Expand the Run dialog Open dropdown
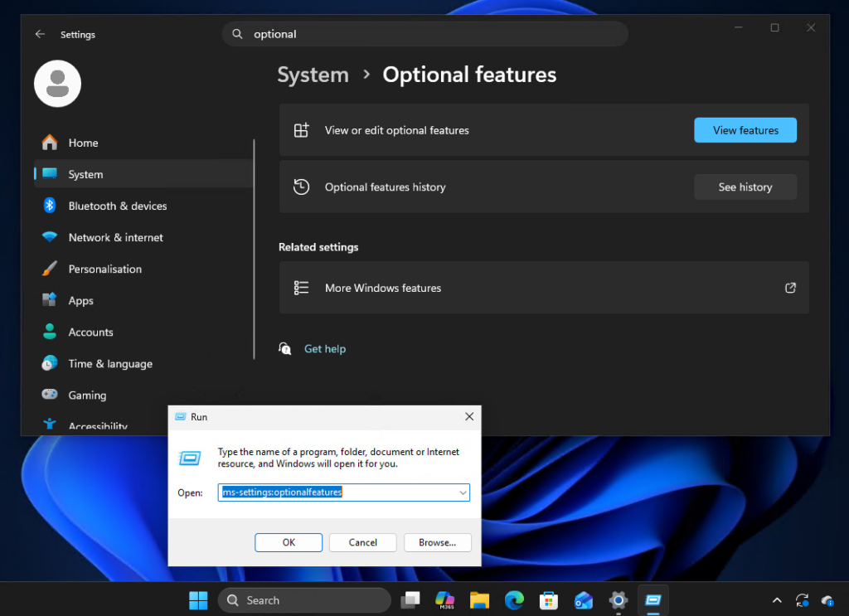This screenshot has height=616, width=849. click(463, 492)
